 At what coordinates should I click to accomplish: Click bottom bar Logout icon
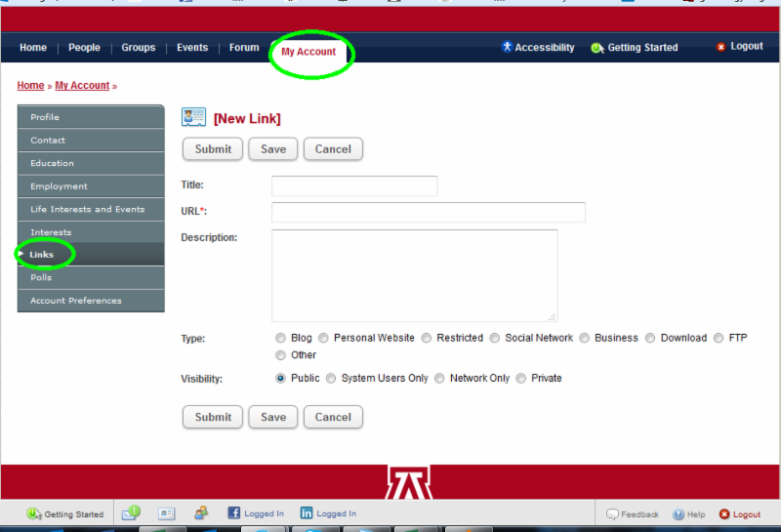pyautogui.click(x=724, y=514)
